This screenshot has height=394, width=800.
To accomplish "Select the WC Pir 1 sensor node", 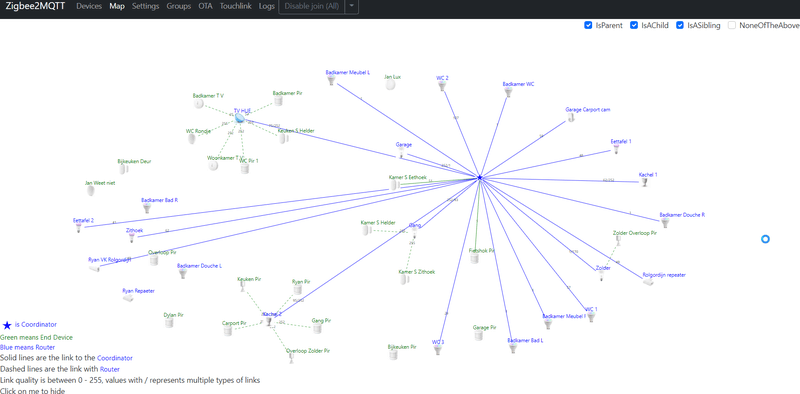I will click(x=245, y=169).
